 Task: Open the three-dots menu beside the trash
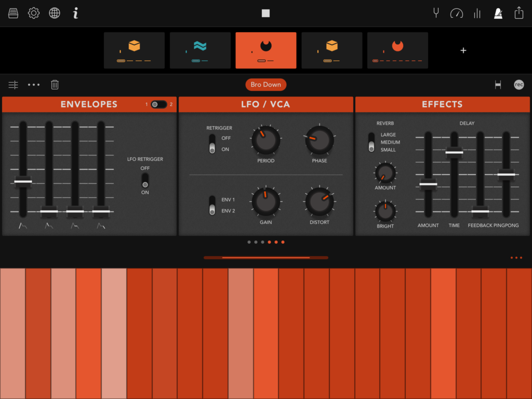(34, 85)
